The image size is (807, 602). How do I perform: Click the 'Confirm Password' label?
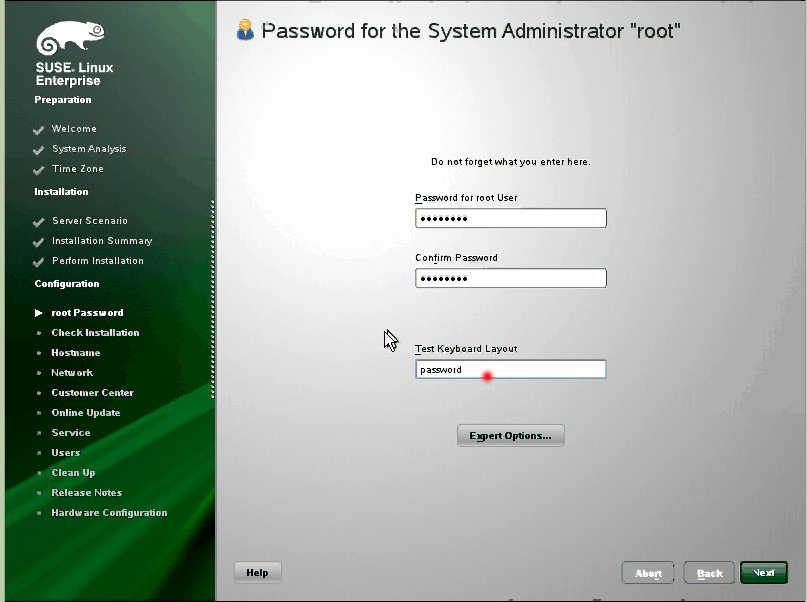point(457,258)
